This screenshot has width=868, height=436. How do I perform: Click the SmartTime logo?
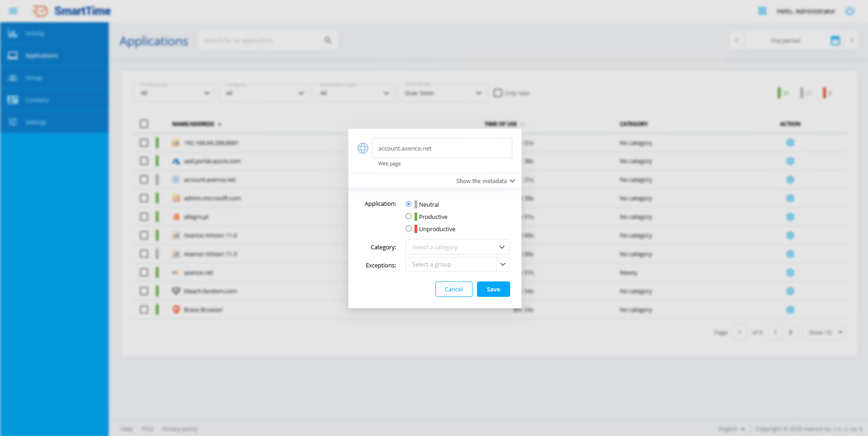pyautogui.click(x=72, y=11)
